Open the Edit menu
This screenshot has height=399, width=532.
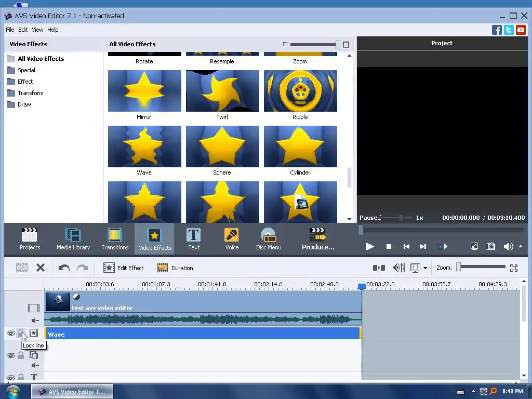pos(23,30)
